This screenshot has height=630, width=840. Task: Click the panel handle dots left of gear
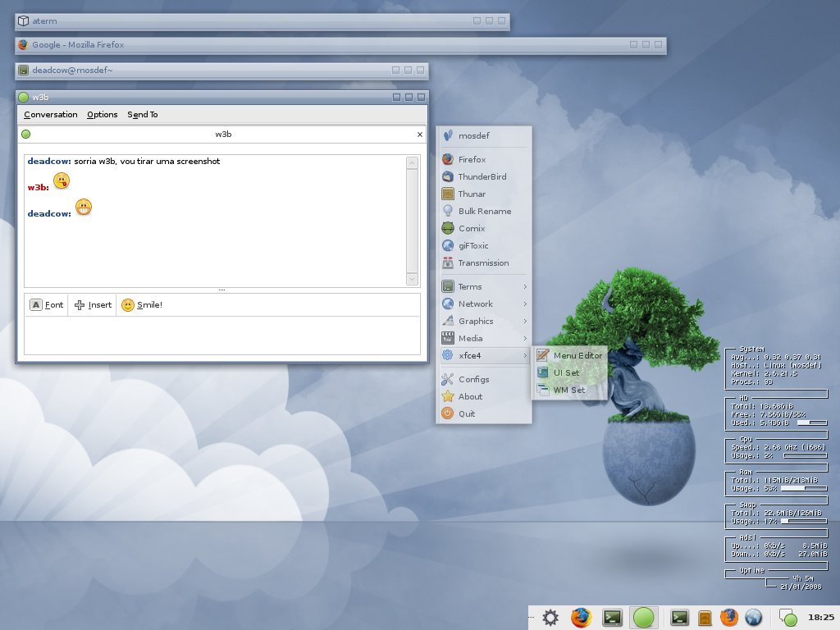(532, 618)
